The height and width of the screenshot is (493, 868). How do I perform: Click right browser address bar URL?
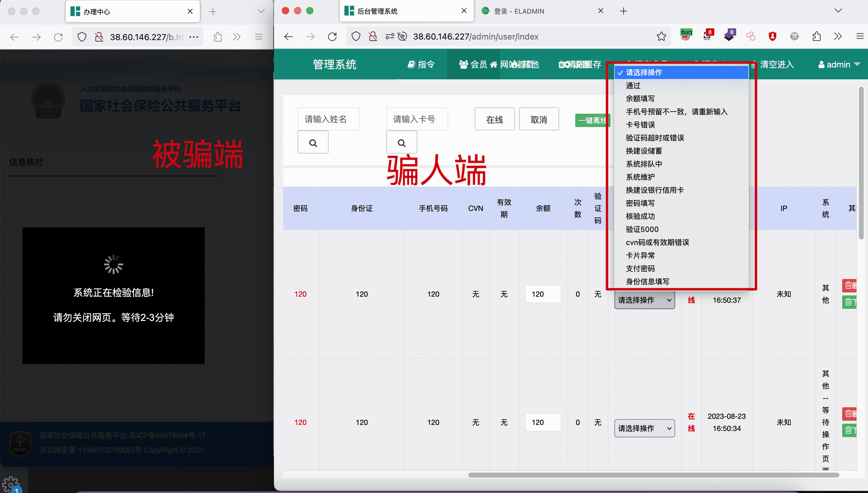coord(476,36)
